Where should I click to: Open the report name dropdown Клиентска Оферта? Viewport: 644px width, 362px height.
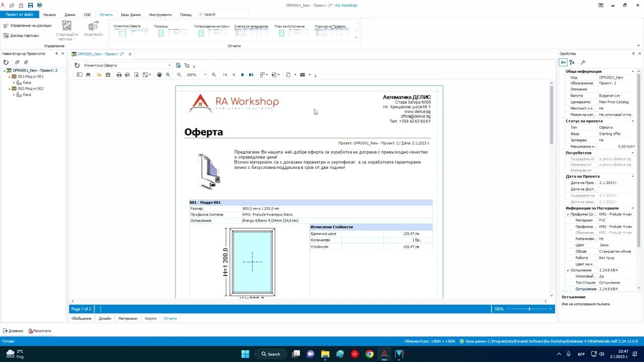pyautogui.click(x=169, y=65)
